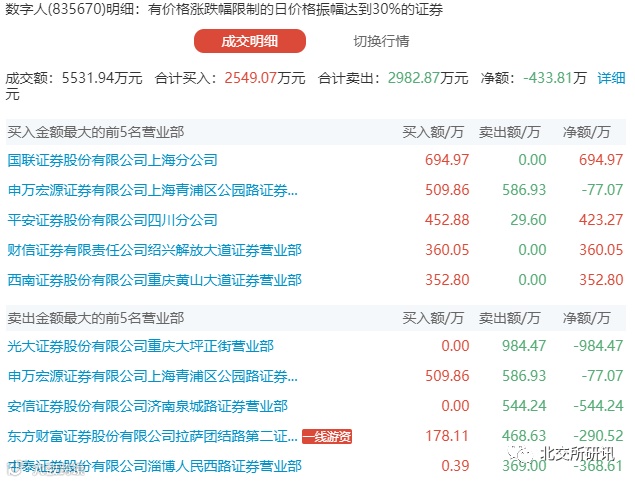Image resolution: width=635 pixels, height=482 pixels.
Task: Open the 成交明细 tab
Action: point(249,41)
